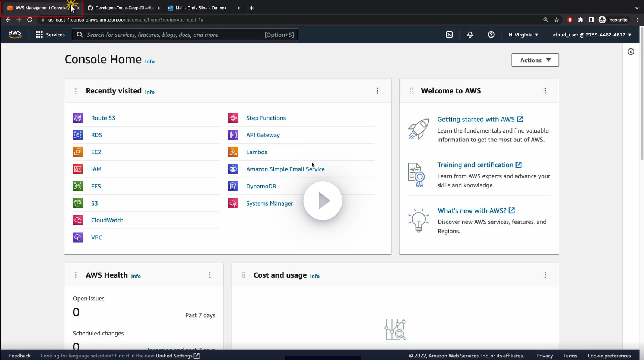Open the notifications bell
This screenshot has width=644, height=360.
pyautogui.click(x=470, y=35)
